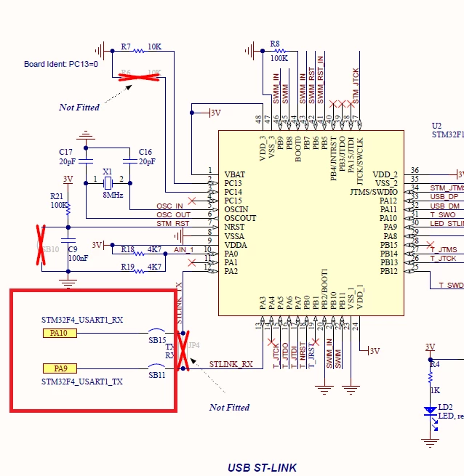Click the 'Board Ident: PC13=0' note

(61, 64)
